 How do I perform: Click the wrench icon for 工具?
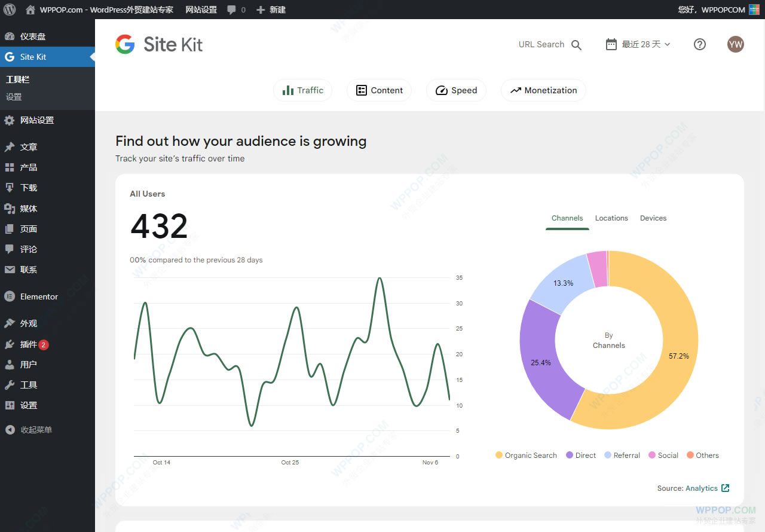point(10,385)
